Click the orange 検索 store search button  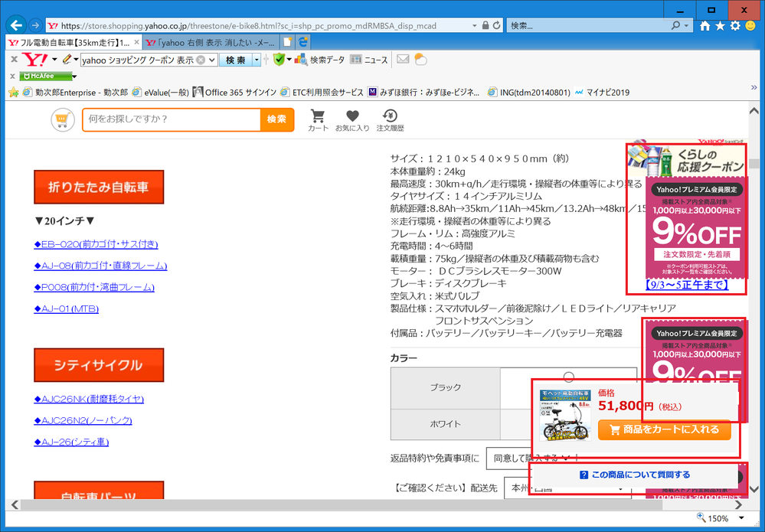tap(276, 119)
